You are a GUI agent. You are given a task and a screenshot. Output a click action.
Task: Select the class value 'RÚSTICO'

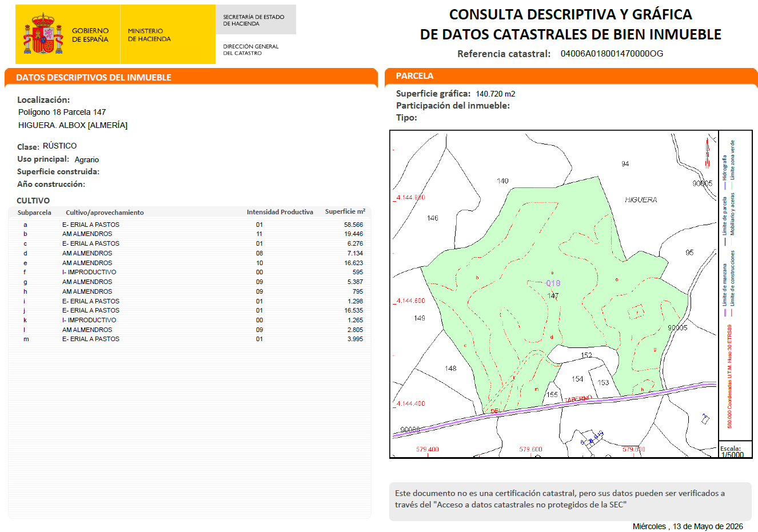59,146
